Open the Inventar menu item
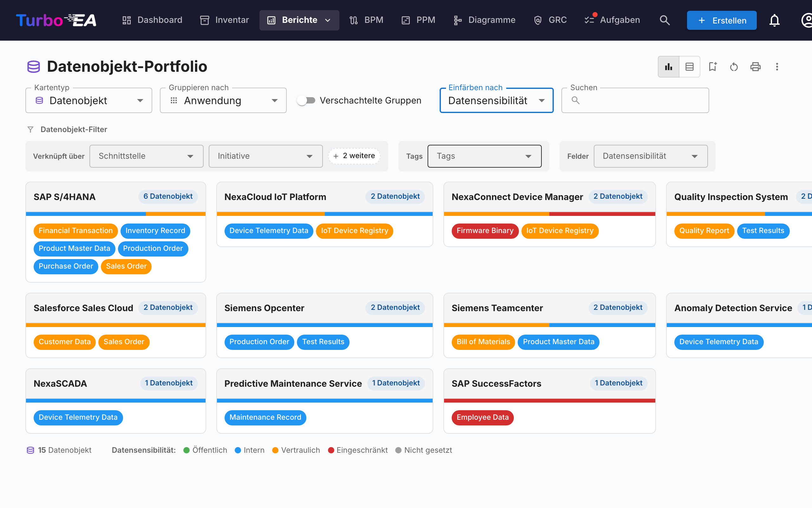The height and width of the screenshot is (508, 812). click(x=225, y=20)
